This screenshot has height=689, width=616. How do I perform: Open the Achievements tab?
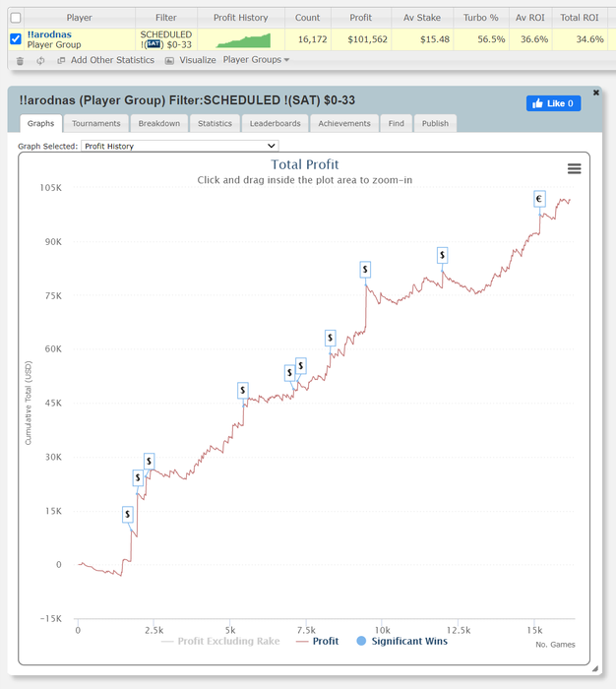pos(344,123)
